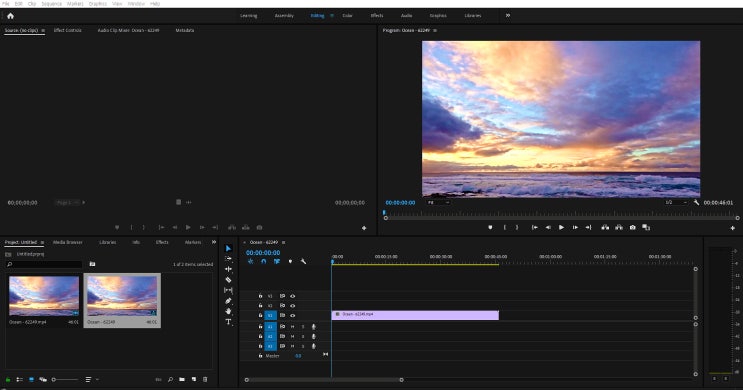Screen dimensions: 743x390
Task: Click Mark In in Program monitor
Action: coord(505,227)
